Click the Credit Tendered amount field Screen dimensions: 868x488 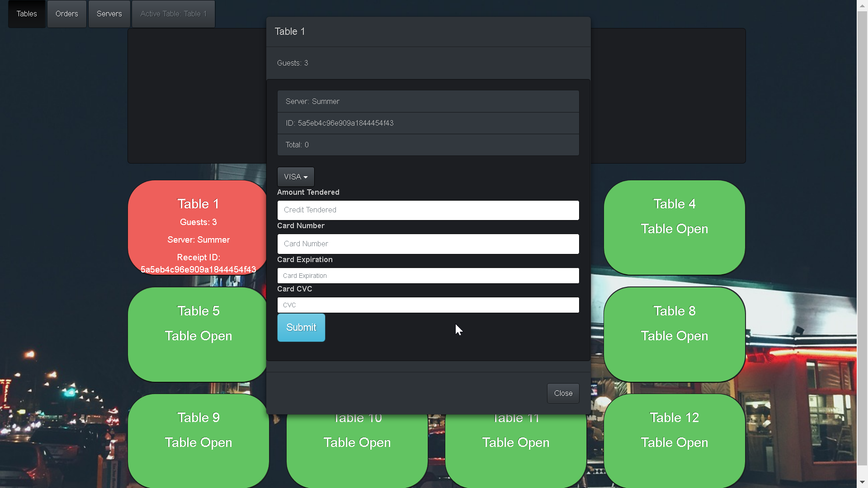tap(428, 210)
